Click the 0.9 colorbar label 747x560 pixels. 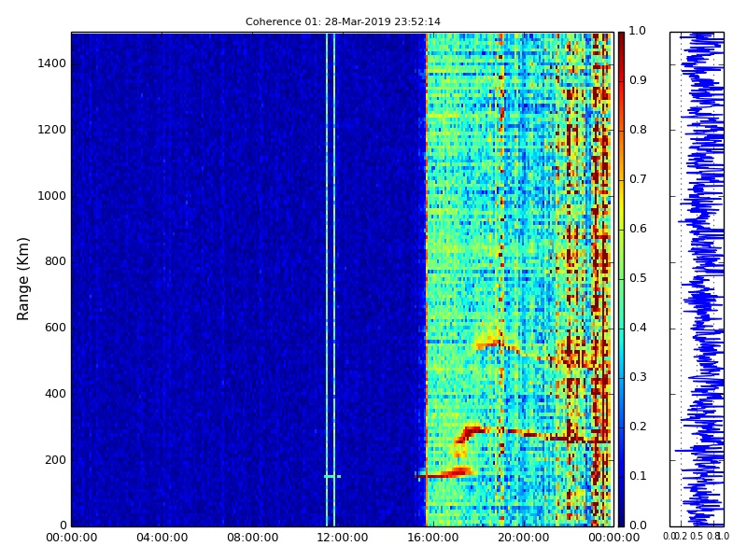click(638, 80)
